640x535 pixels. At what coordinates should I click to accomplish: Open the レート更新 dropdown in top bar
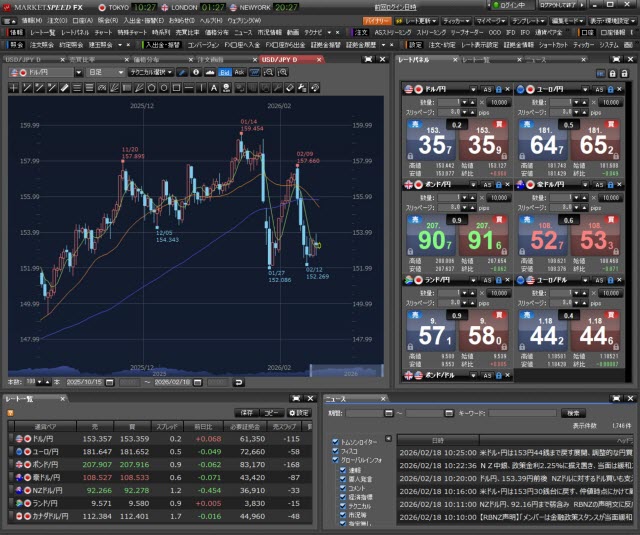[416, 21]
